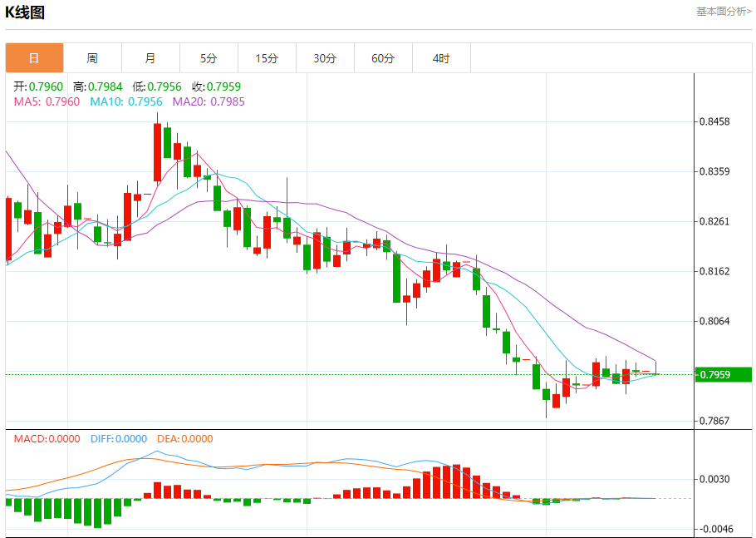Viewport: 756px width, 538px height.
Task: Open the 4时 interval tab
Action: [441, 58]
